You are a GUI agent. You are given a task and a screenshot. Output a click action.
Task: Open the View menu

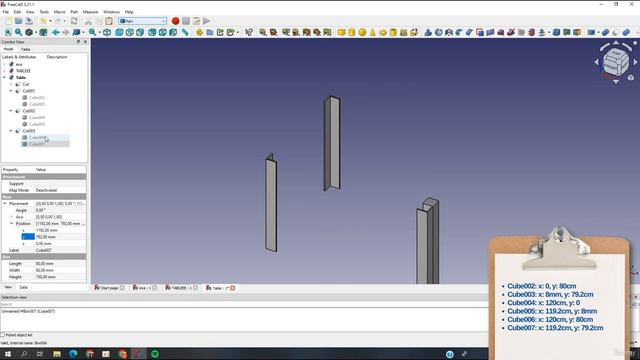coord(30,12)
